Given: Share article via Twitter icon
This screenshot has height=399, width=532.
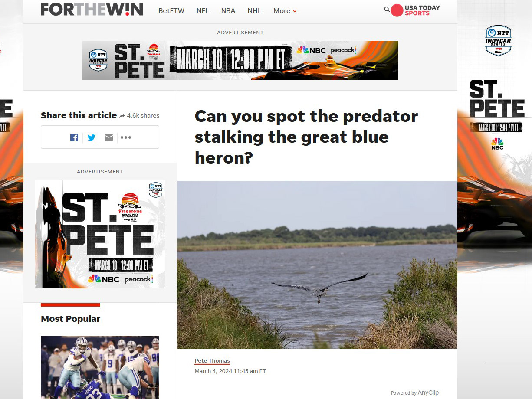Looking at the screenshot, I should 92,137.
